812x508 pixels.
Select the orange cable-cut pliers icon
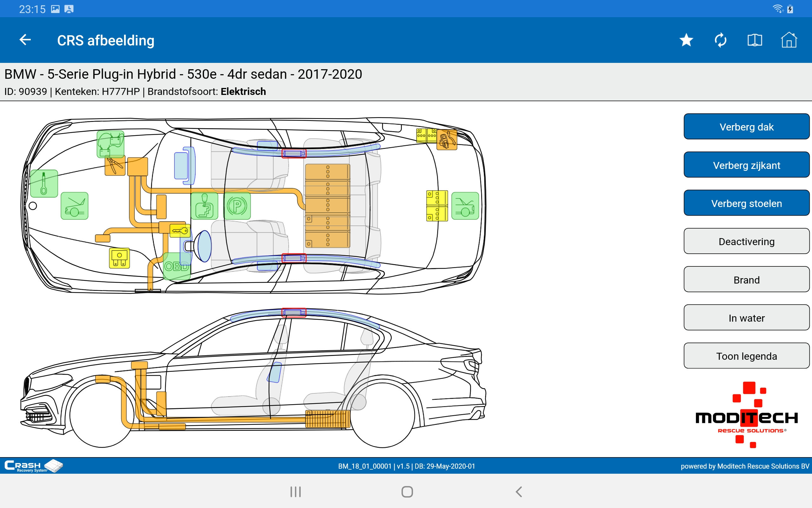[x=115, y=166]
